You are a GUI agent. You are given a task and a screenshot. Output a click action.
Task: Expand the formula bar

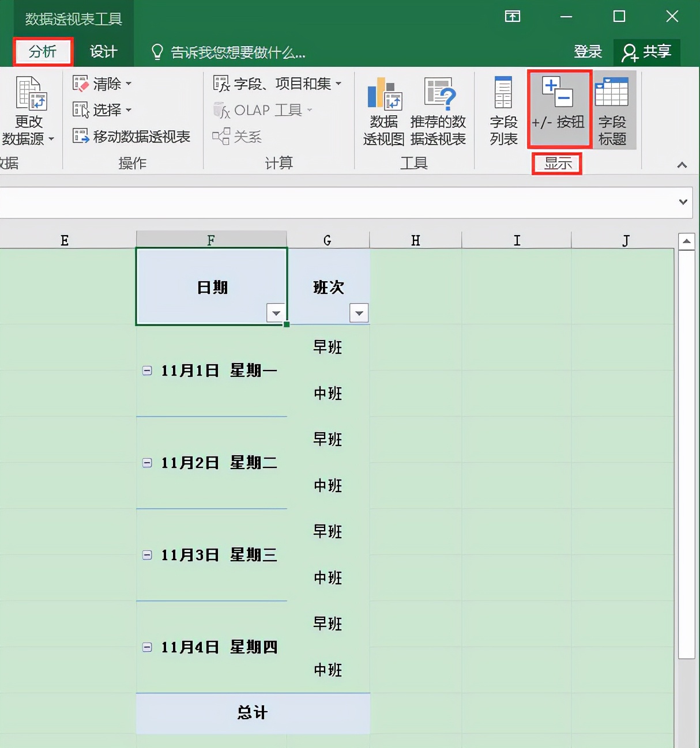point(683,202)
